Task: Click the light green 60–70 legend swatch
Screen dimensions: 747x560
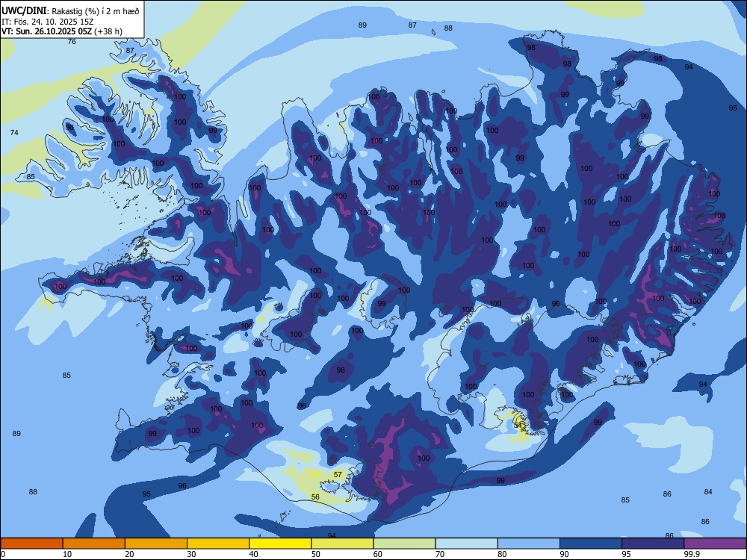Action: pos(404,544)
